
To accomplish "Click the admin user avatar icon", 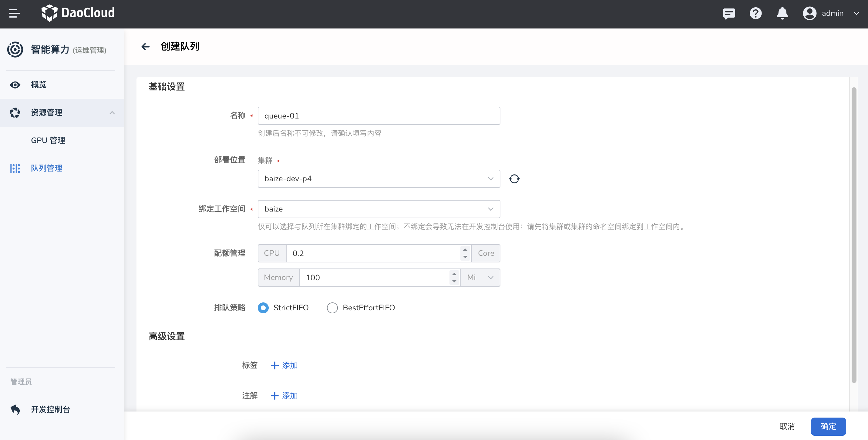I will coord(809,13).
